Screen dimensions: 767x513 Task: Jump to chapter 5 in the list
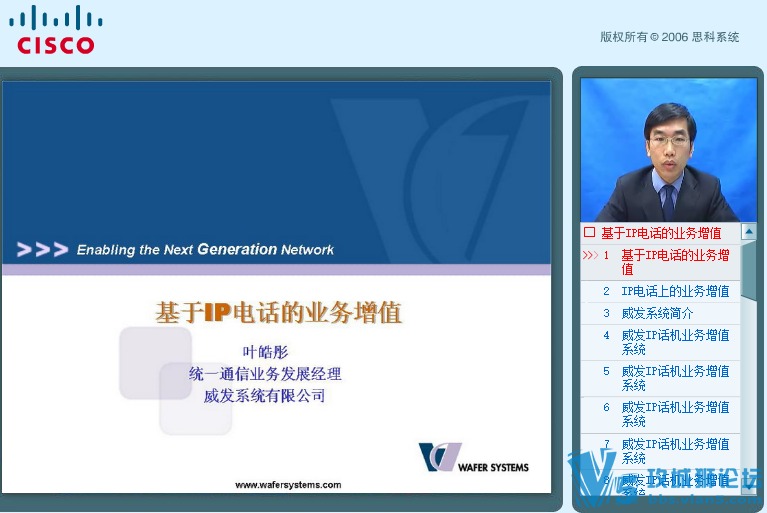coord(660,379)
